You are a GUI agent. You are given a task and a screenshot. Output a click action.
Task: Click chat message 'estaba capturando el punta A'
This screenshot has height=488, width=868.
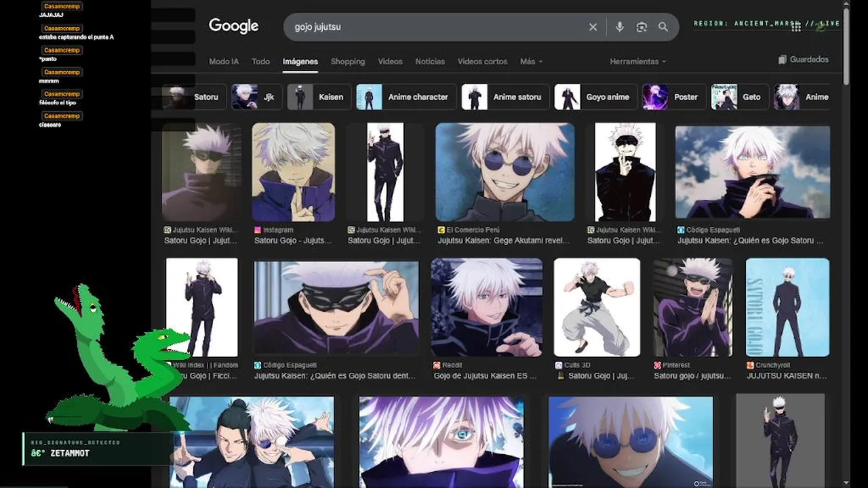[76, 37]
